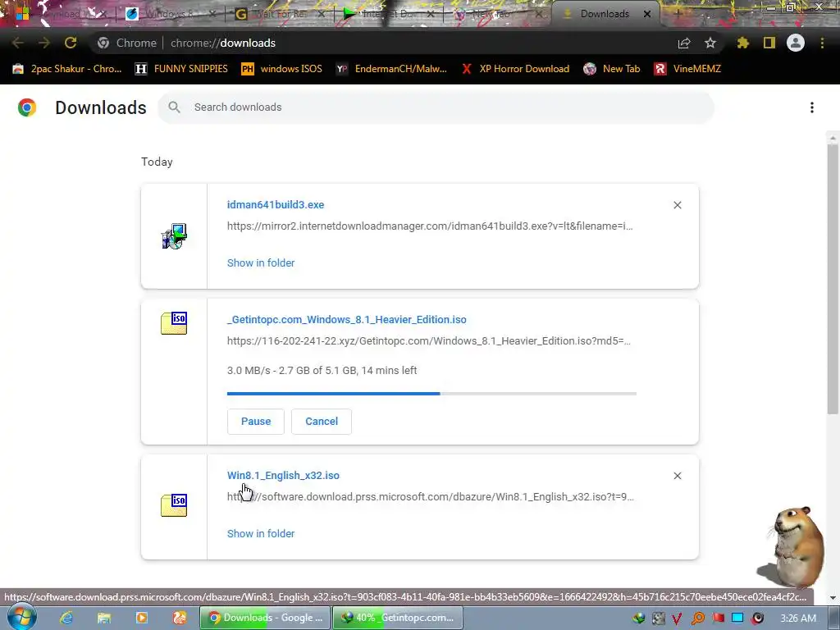The image size is (840, 630).
Task: Open Windows Explorer from taskbar
Action: (103, 618)
